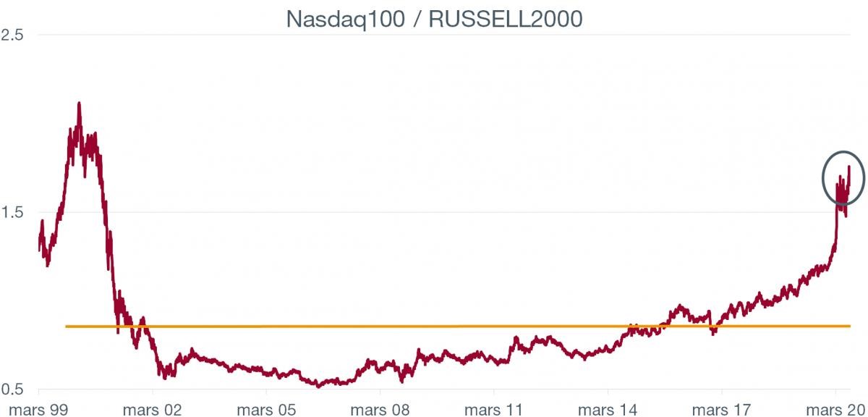
Task: Select the mars 02 x-axis label
Action: pyautogui.click(x=153, y=408)
